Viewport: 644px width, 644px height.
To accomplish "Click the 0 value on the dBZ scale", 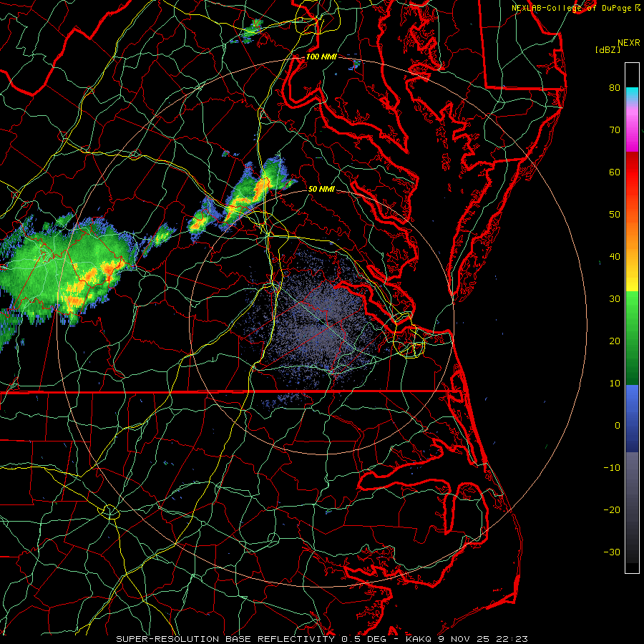I will click(618, 426).
